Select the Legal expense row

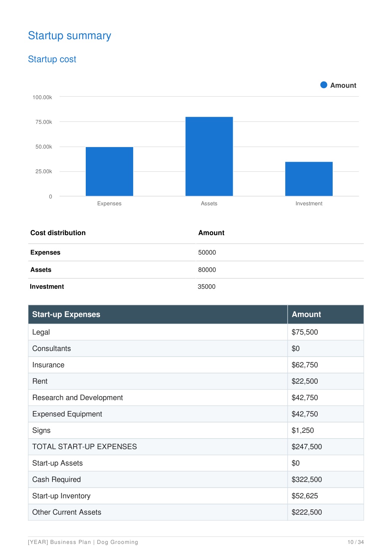point(196,332)
